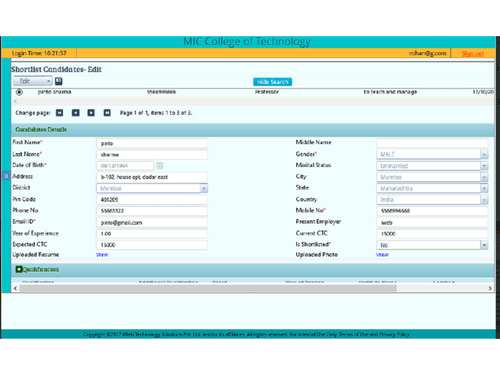Go to previous page navigation icon
The image size is (500, 375).
tap(76, 113)
